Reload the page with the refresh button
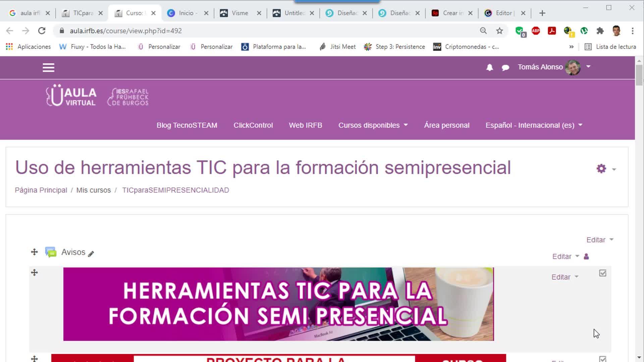644x362 pixels. (42, 31)
